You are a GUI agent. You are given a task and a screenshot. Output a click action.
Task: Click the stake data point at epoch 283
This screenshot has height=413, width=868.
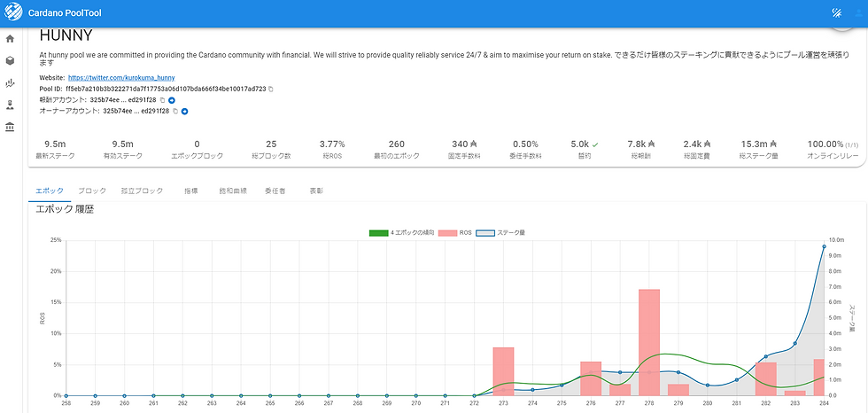[x=795, y=343]
